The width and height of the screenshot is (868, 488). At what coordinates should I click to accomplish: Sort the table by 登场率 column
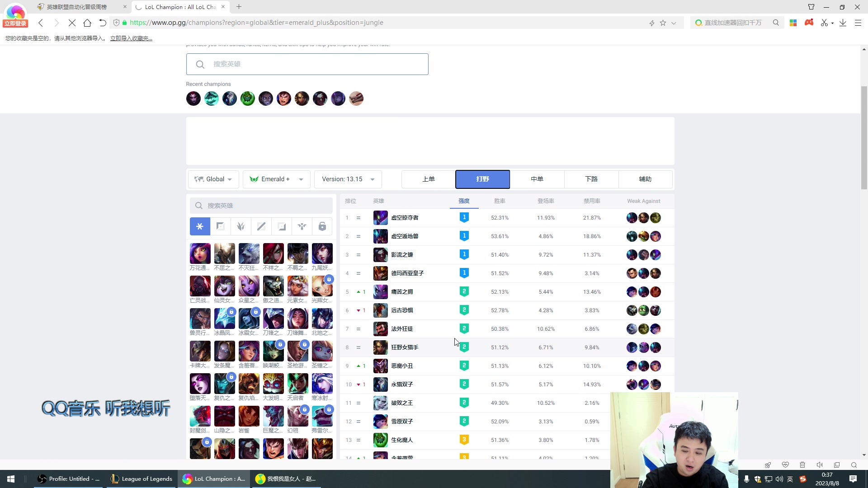click(546, 201)
